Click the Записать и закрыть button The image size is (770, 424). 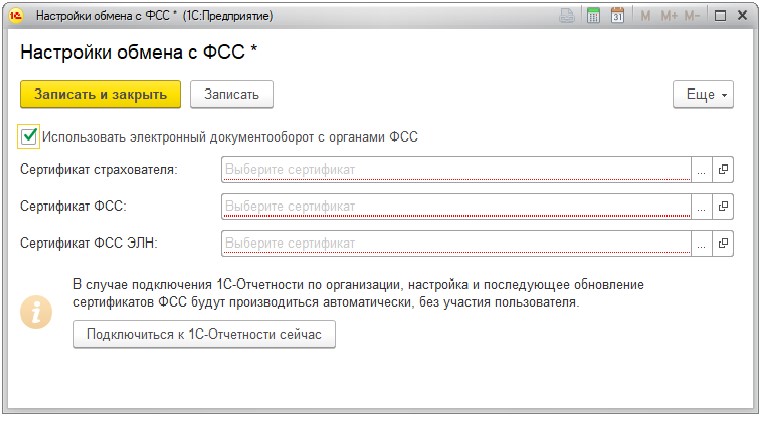point(100,94)
